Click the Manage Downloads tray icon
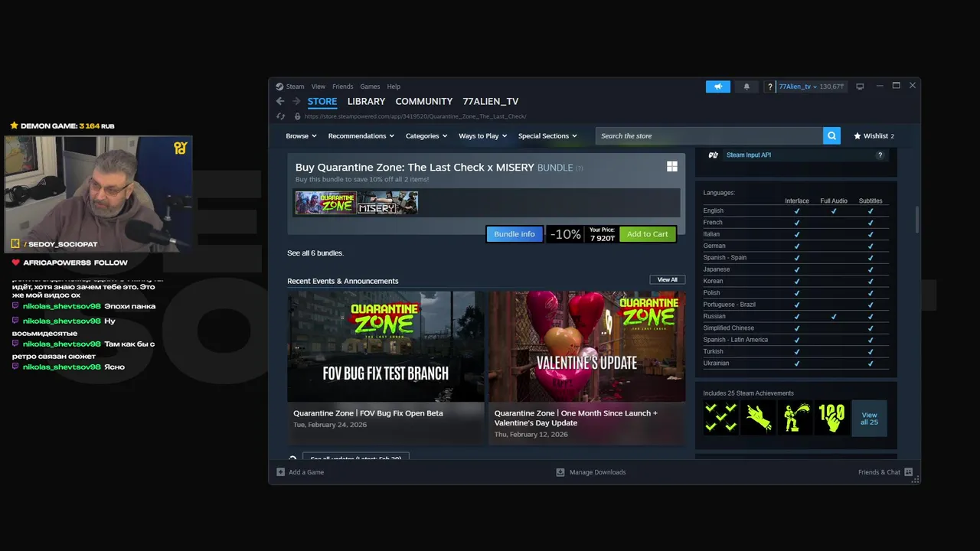This screenshot has height=551, width=980. 560,472
